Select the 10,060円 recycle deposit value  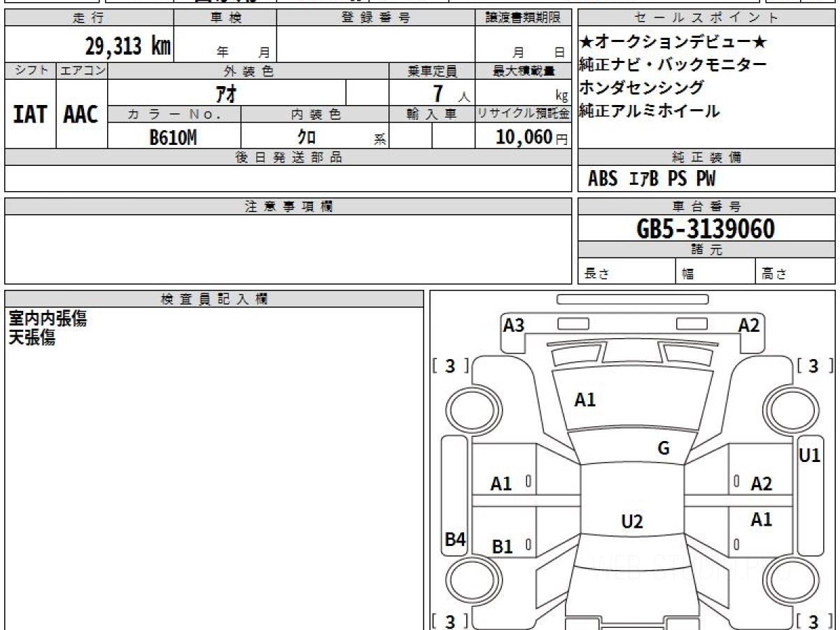coord(531,137)
